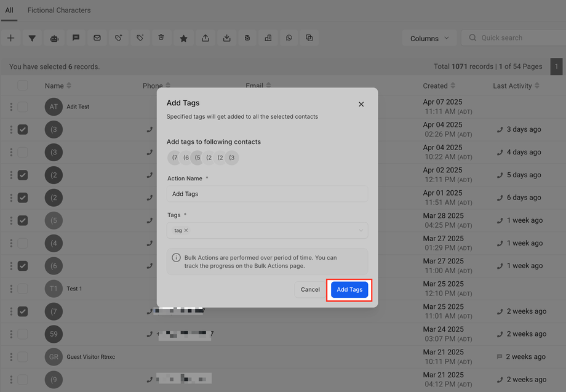Click the star review request icon
This screenshot has width=566, height=392.
pyautogui.click(x=184, y=38)
